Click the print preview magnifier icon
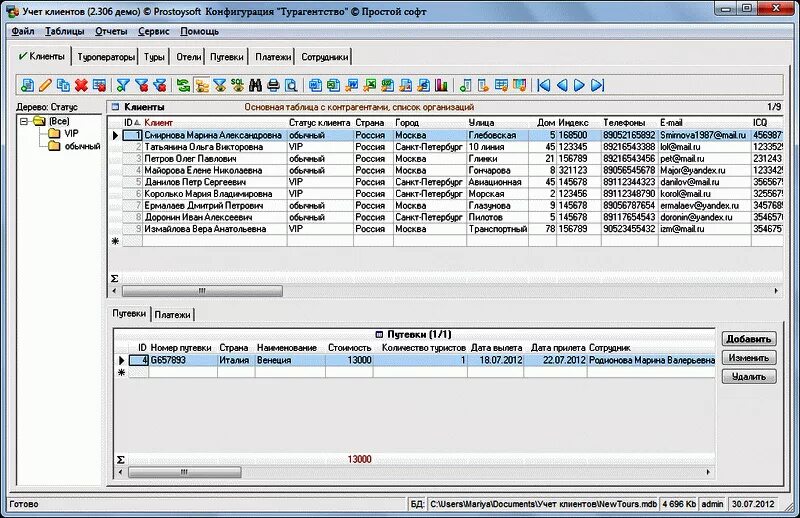Screen dimensions: 800x518 pos(291,85)
